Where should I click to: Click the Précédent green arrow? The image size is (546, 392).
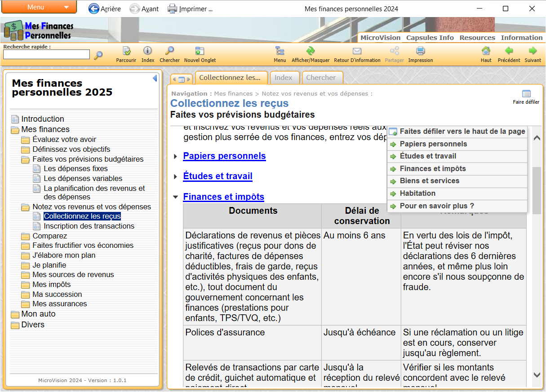click(509, 51)
